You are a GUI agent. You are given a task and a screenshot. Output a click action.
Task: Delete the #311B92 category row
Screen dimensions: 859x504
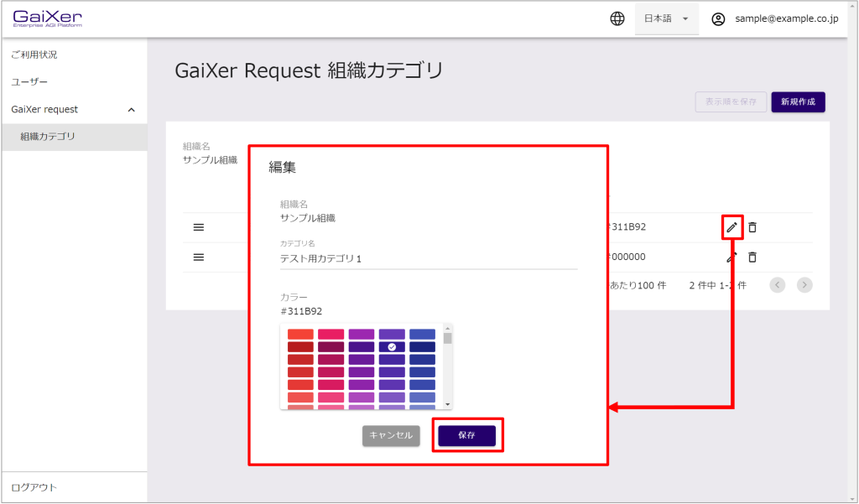752,227
